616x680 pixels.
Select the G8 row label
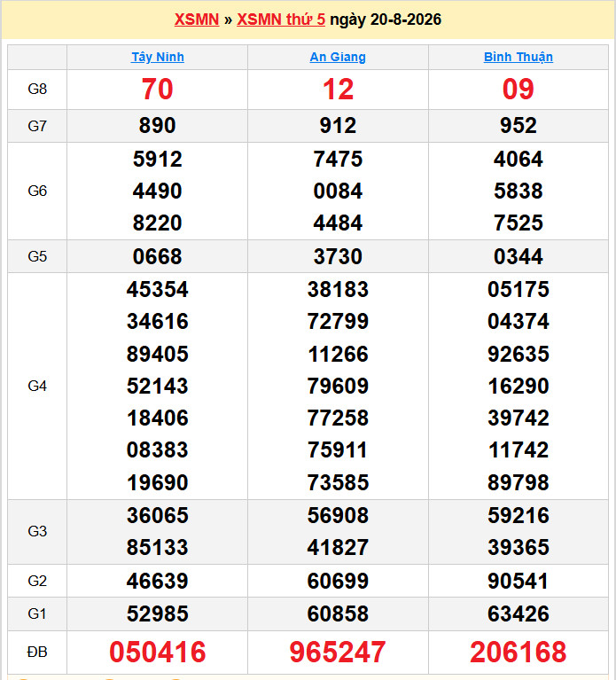tap(37, 89)
